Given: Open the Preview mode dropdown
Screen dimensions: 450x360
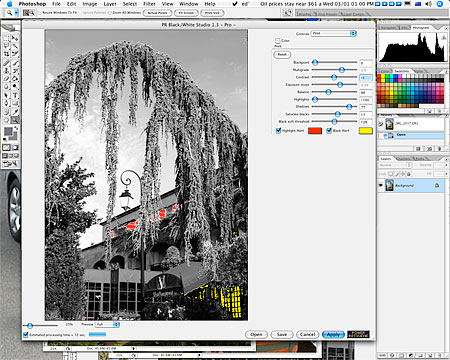Looking at the screenshot, I should [107, 324].
